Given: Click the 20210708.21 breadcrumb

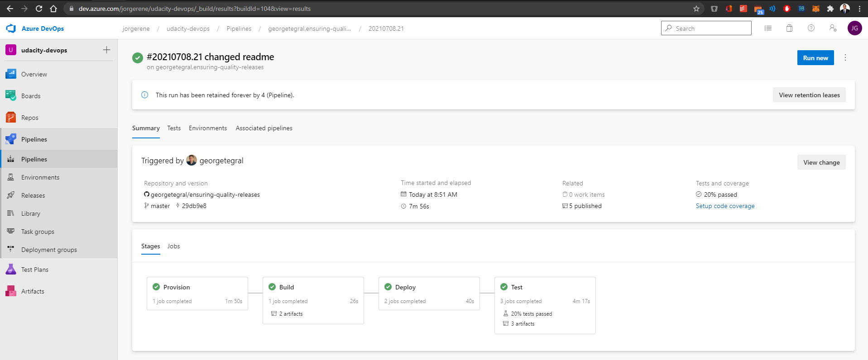Looking at the screenshot, I should click(386, 28).
